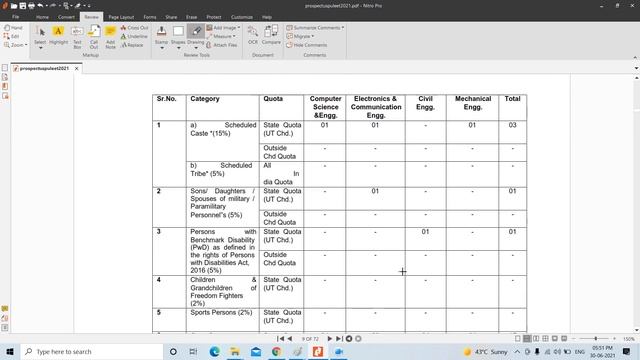The image size is (640, 360).
Task: Open the Protect ribbon tab
Action: tap(213, 17)
